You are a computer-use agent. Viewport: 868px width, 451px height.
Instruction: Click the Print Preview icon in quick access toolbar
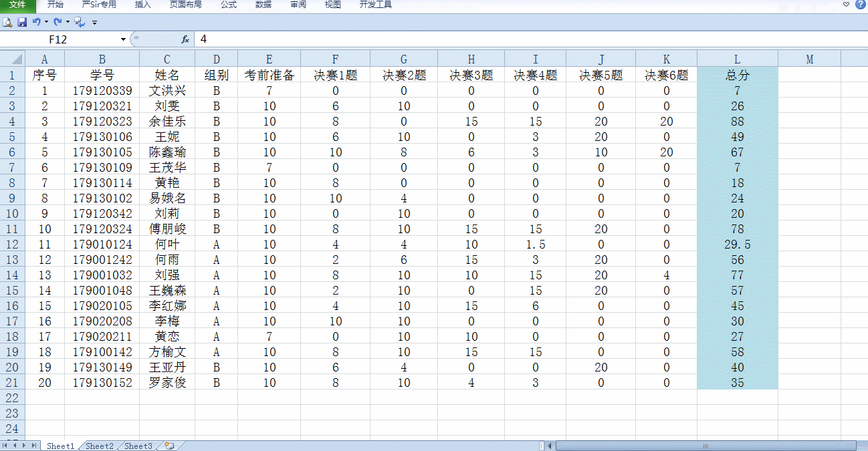point(7,23)
